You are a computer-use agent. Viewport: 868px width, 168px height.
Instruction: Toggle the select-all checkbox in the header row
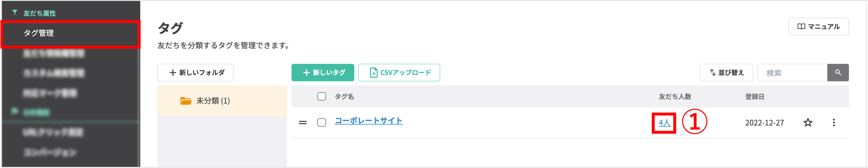tap(322, 97)
